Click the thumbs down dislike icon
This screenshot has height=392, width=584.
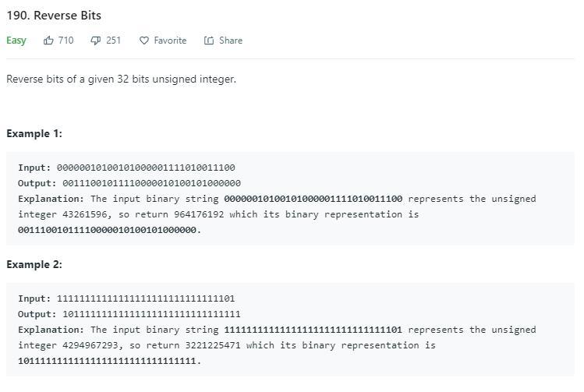[96, 41]
